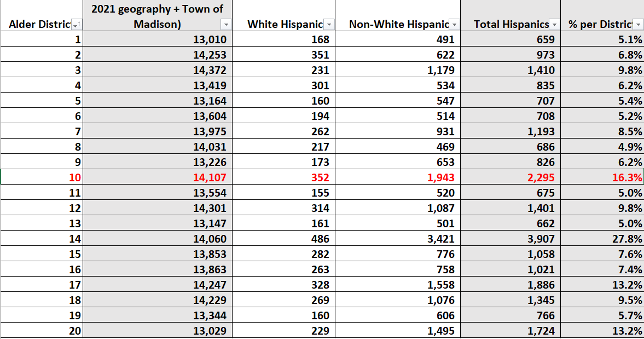Select Total Hispanics value 1,345
Screen dimensions: 644x339
(x=510, y=300)
